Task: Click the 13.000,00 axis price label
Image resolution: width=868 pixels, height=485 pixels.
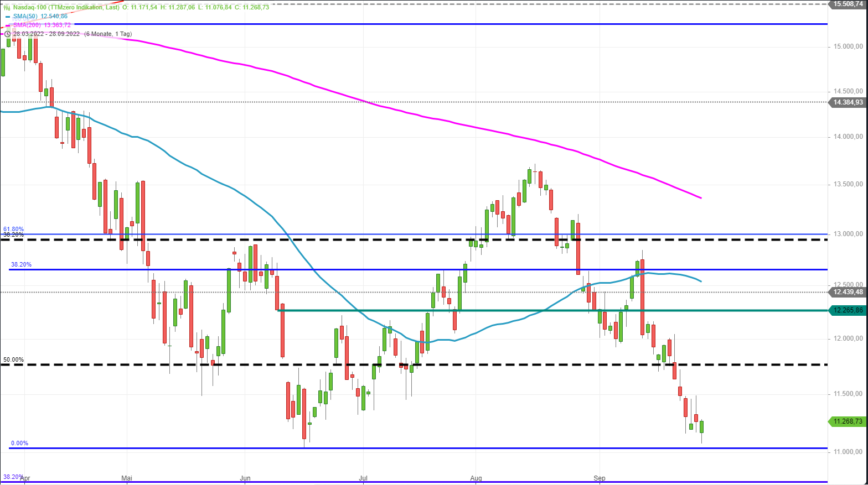Action: point(848,234)
